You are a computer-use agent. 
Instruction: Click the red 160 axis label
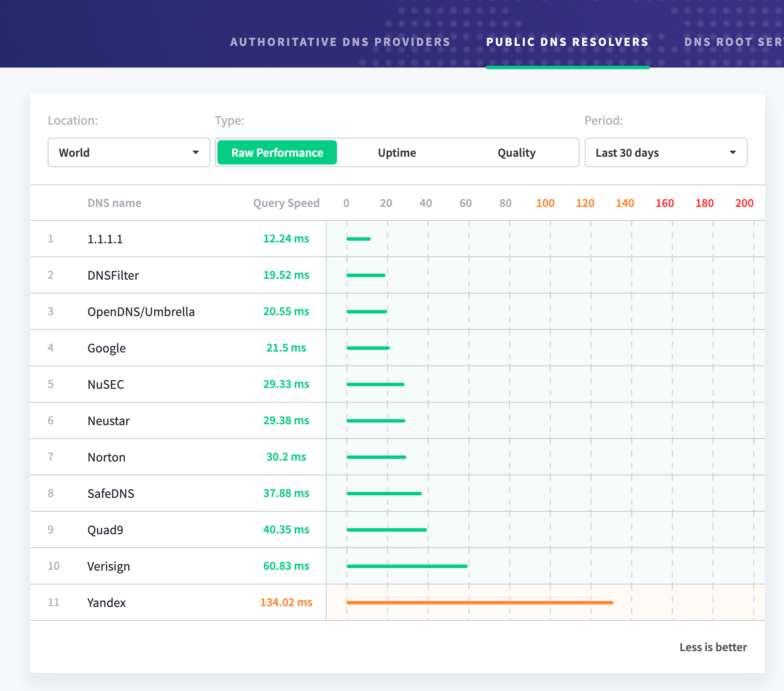[665, 203]
